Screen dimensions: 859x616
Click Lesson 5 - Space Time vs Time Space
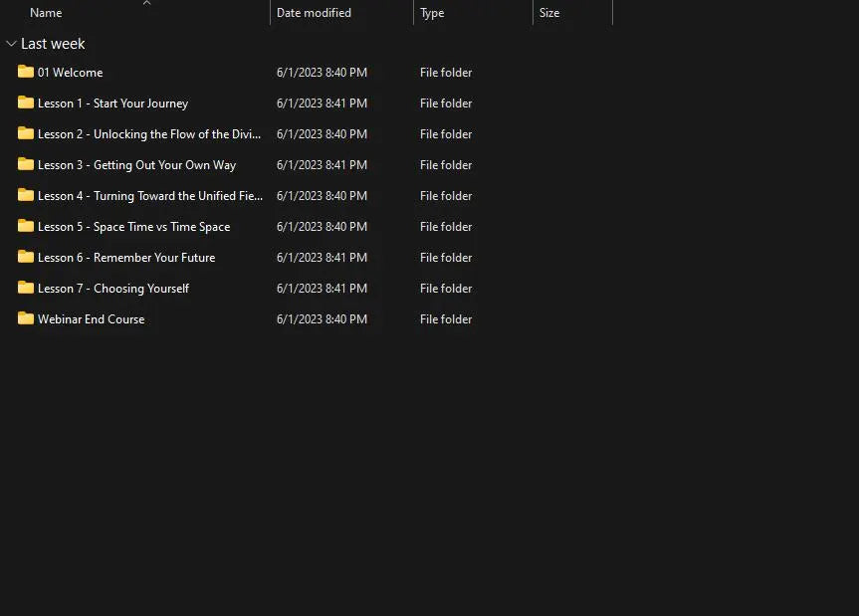tap(133, 227)
